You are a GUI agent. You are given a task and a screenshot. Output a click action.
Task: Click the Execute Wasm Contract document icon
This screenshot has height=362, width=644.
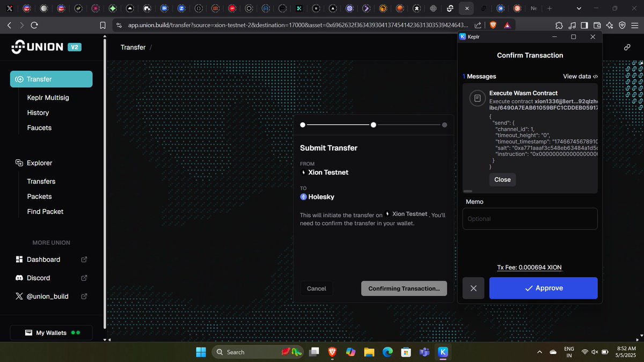(477, 98)
